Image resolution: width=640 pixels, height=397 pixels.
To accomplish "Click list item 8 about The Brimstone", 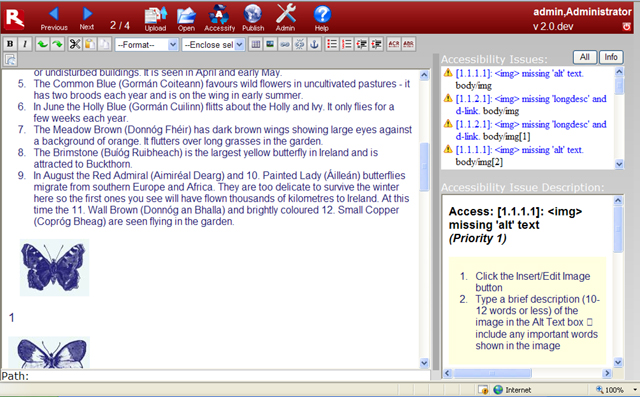I will [x=206, y=158].
